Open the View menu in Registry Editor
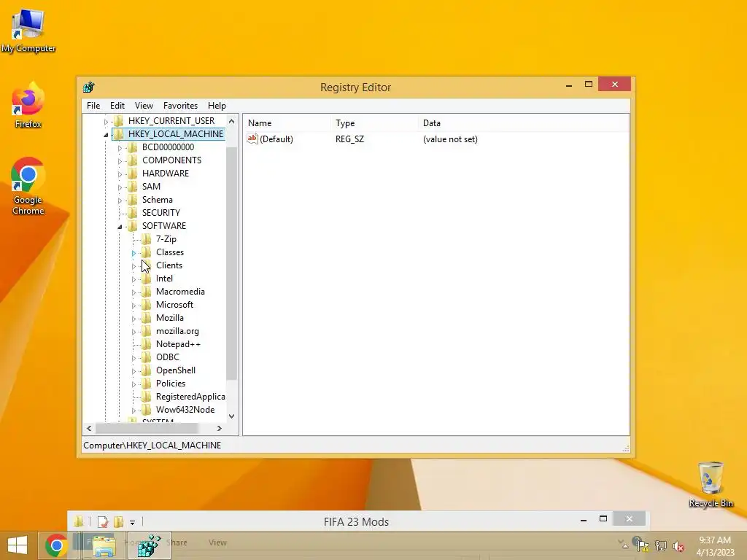Image resolution: width=747 pixels, height=560 pixels. coord(144,106)
